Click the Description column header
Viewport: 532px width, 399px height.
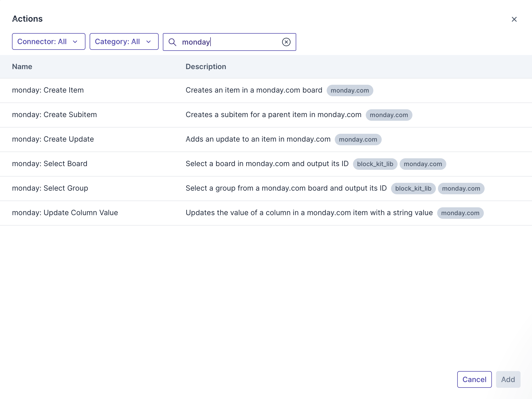point(206,67)
